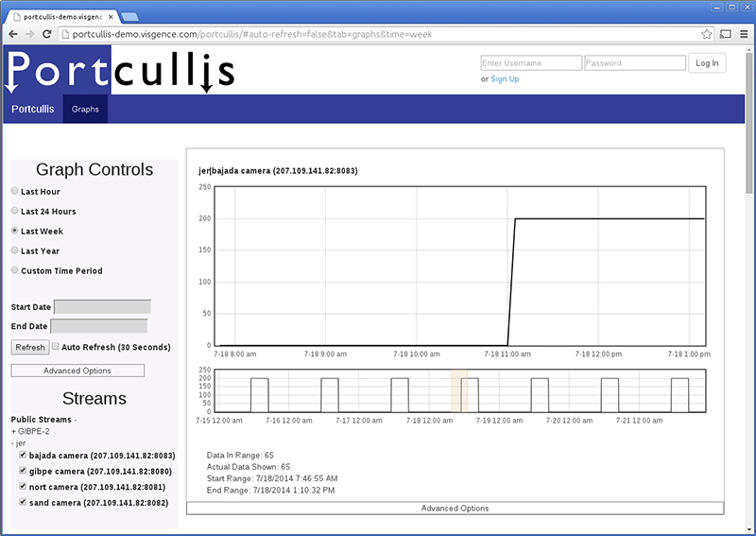The image size is (756, 536).
Task: Click Start Range 7/18/2014 7:46:55 AM
Action: 272,478
